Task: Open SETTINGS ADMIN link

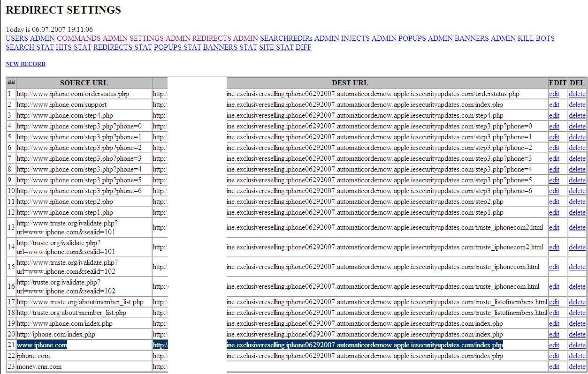Action: tap(160, 38)
